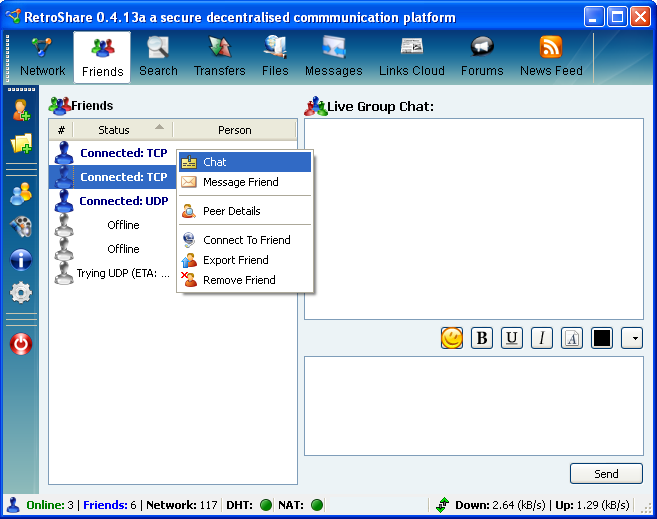This screenshot has height=519, width=657.
Task: Toggle italic text formatting
Action: click(542, 338)
